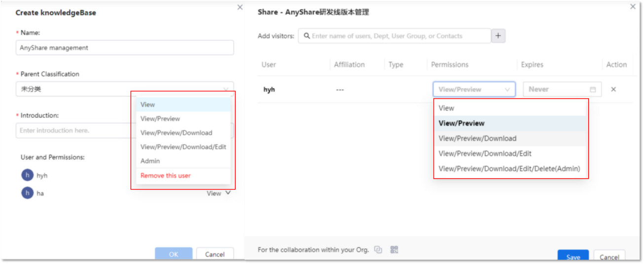Viewport: 644px width, 264px height.
Task: Click Remove this user option
Action: point(183,176)
